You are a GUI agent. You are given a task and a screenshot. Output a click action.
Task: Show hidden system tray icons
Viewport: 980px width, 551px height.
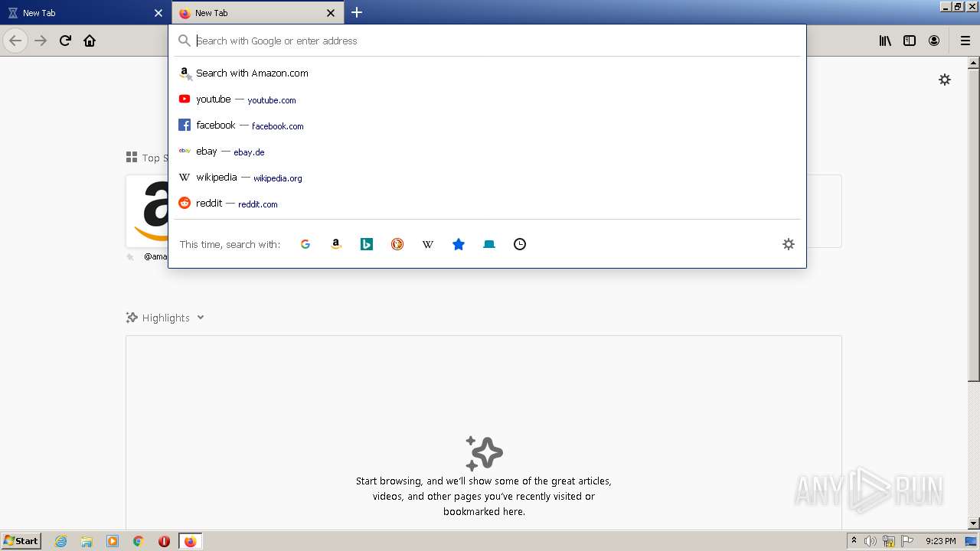coord(854,541)
